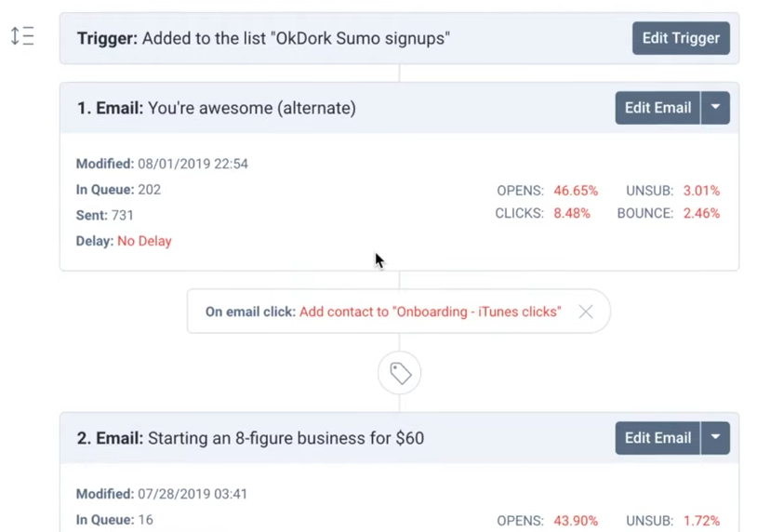The image size is (757, 532).
Task: Click the 46.65% opens stat
Action: 576,191
